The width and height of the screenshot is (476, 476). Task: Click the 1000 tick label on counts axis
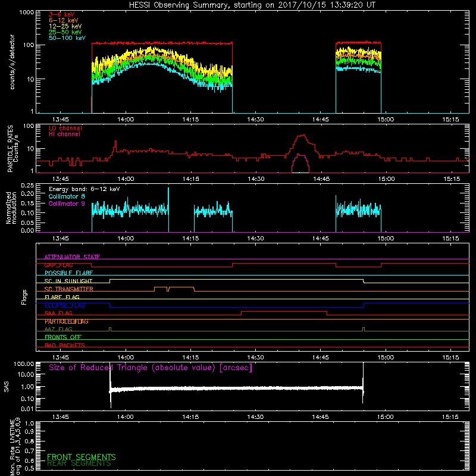coord(26,12)
